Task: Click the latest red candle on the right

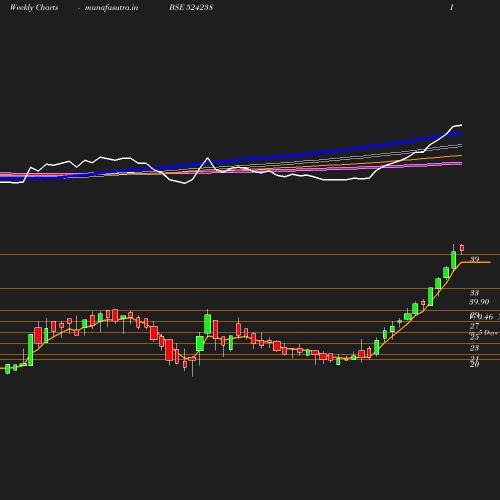Action: 462,248
